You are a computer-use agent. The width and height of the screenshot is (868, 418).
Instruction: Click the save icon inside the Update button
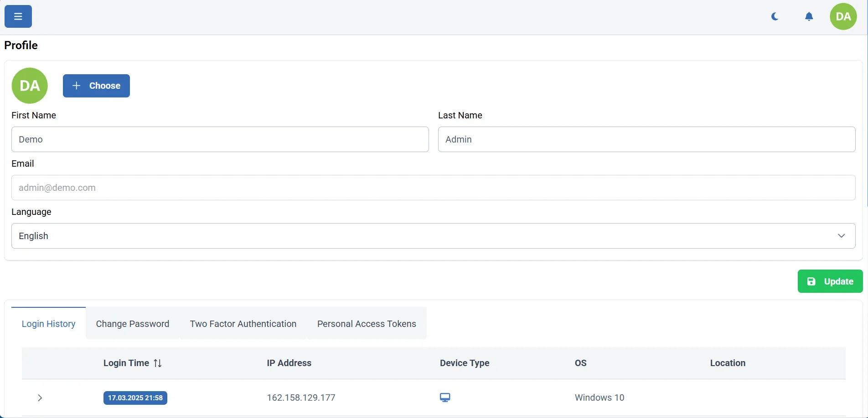[x=811, y=281]
